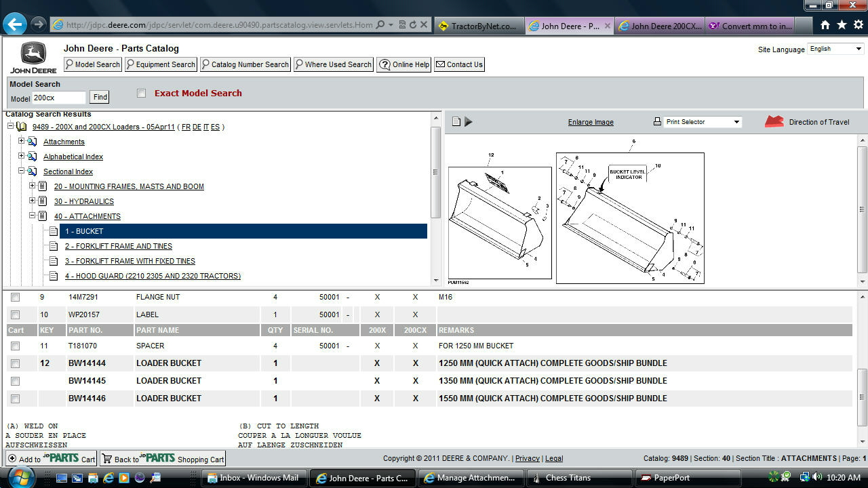Open Model Search
868x488 pixels.
click(93, 64)
